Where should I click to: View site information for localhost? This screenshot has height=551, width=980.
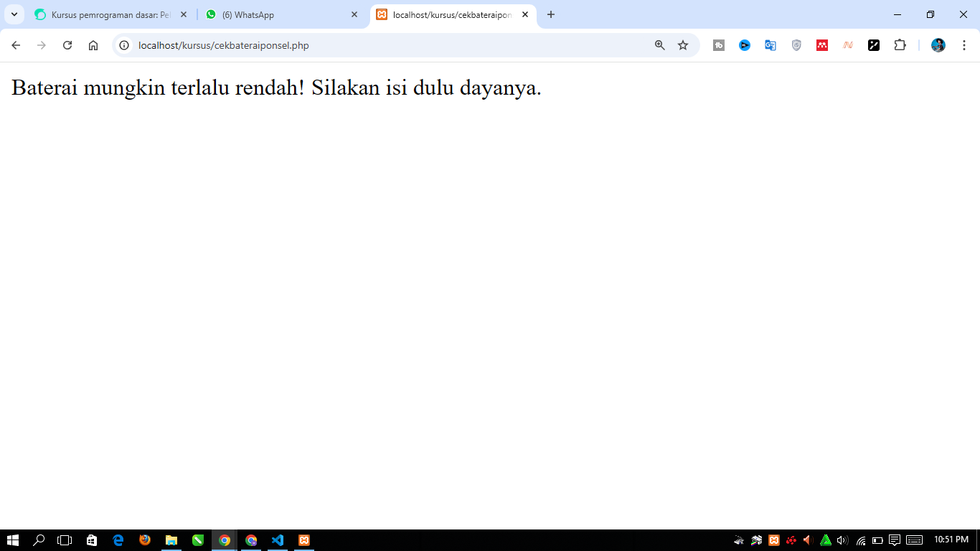(124, 45)
